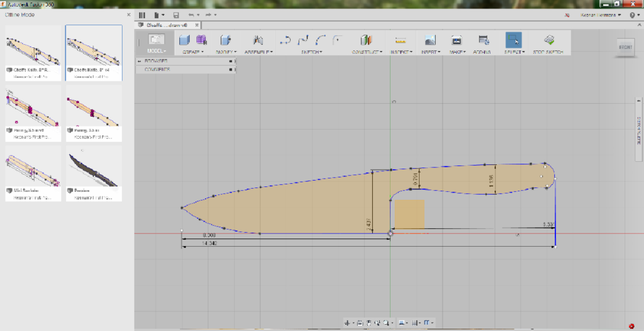The height and width of the screenshot is (331, 644).
Task: Select the sketch Arc tool icon
Action: 321,40
